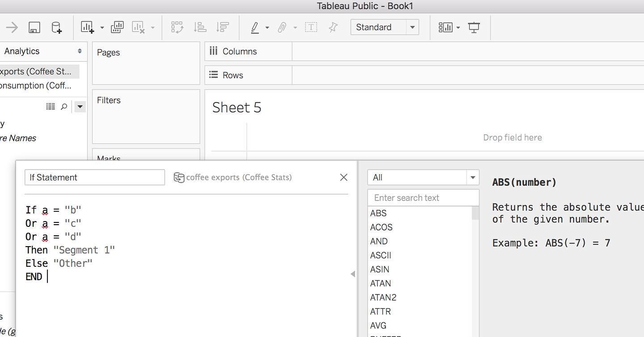This screenshot has width=644, height=337.
Task: Toggle the Data pane switcher arrows
Action: (x=80, y=51)
